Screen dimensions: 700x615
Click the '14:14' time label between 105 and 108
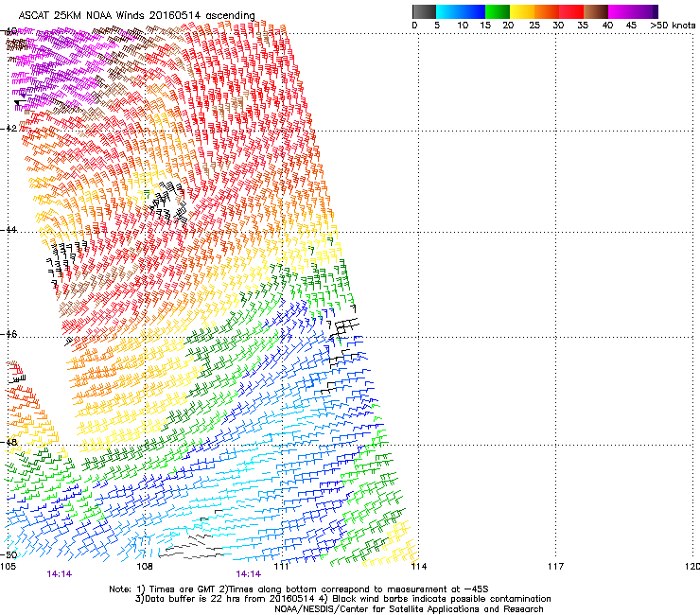[60, 574]
